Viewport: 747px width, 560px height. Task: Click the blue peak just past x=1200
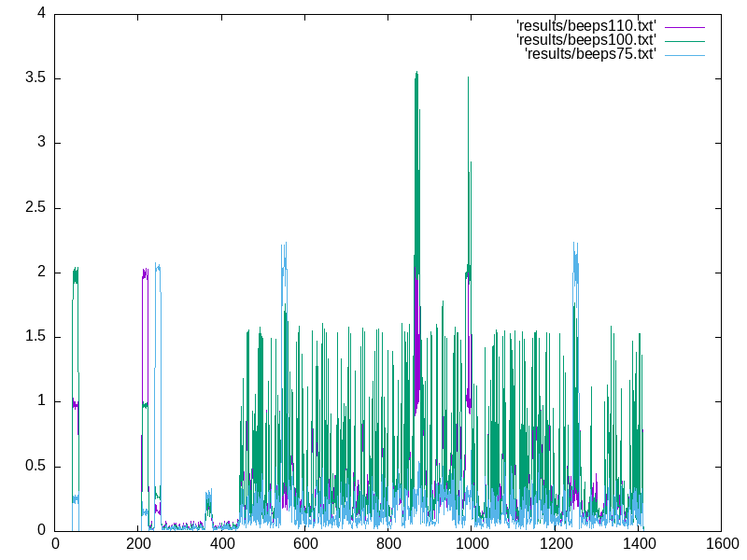coord(576,245)
